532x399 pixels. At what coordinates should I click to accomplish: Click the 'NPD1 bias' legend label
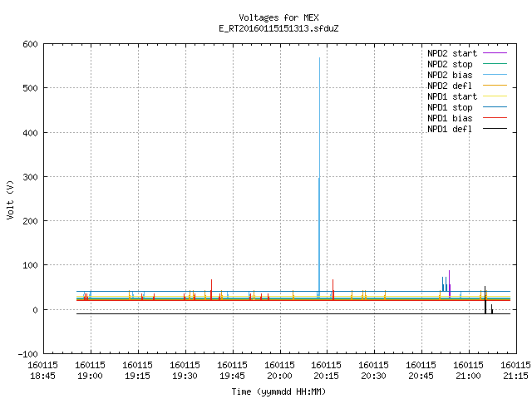pyautogui.click(x=450, y=118)
